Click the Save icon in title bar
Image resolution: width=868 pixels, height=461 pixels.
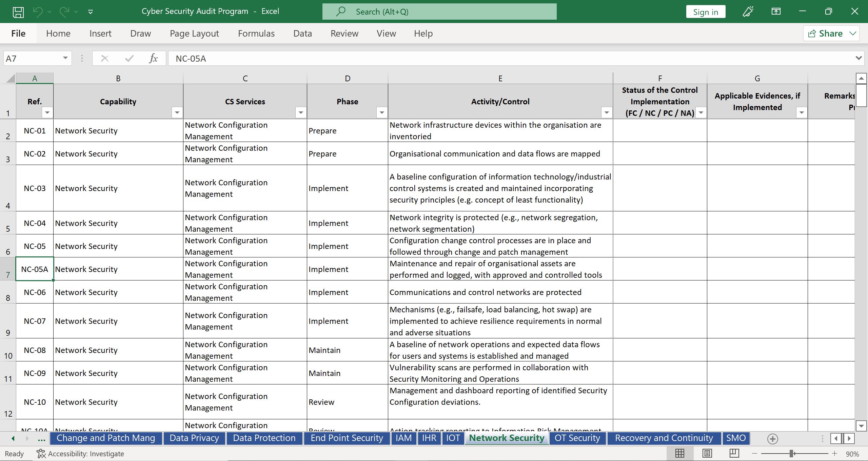pos(18,12)
